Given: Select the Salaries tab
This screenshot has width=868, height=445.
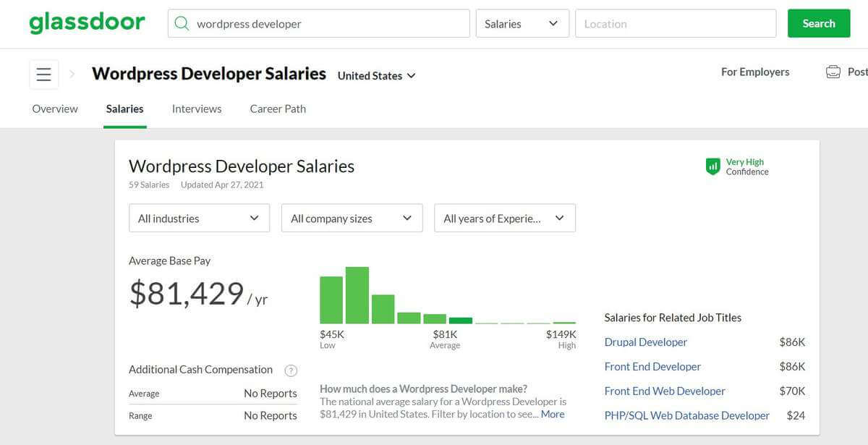Looking at the screenshot, I should pyautogui.click(x=125, y=109).
